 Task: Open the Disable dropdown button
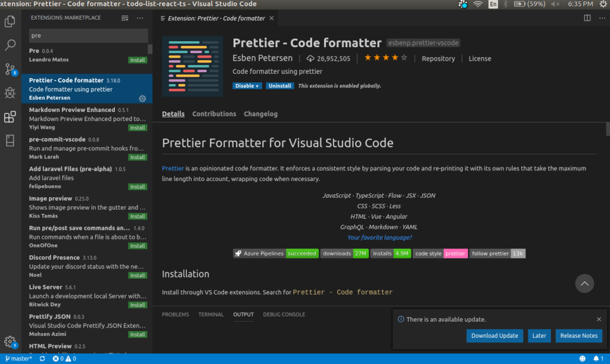click(247, 86)
